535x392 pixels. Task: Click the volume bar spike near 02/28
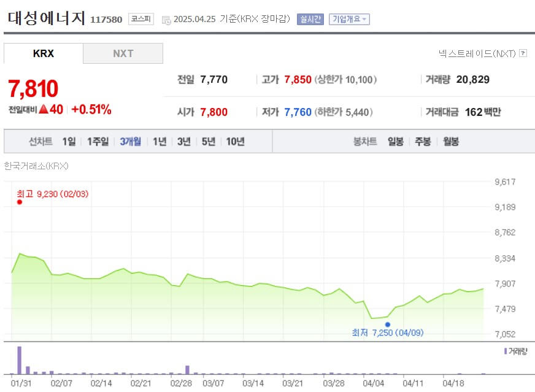click(x=187, y=370)
